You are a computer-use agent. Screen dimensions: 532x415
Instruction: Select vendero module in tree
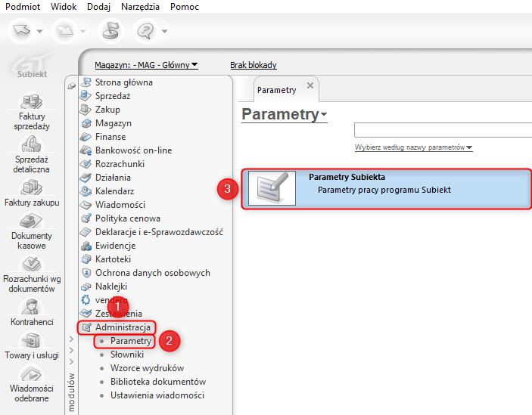(x=111, y=300)
